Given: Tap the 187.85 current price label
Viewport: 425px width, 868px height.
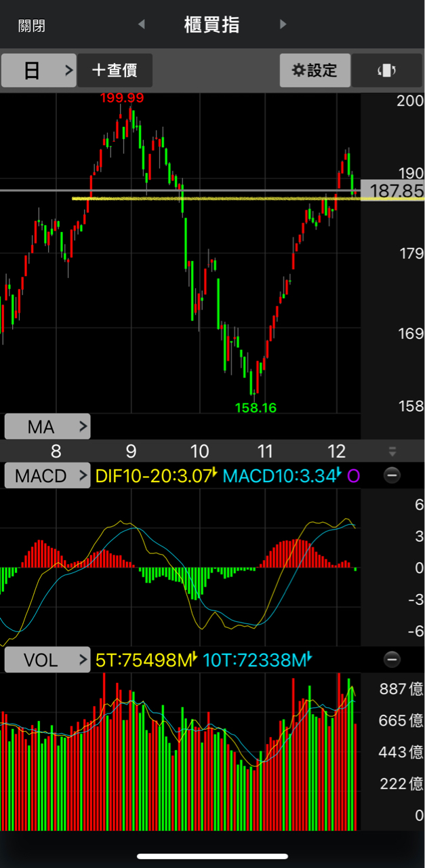Looking at the screenshot, I should coord(397,191).
